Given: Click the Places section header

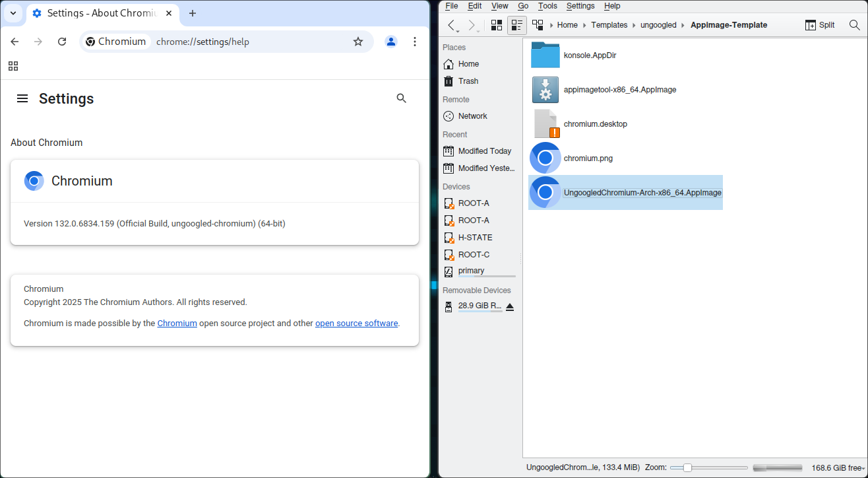Looking at the screenshot, I should (x=454, y=48).
